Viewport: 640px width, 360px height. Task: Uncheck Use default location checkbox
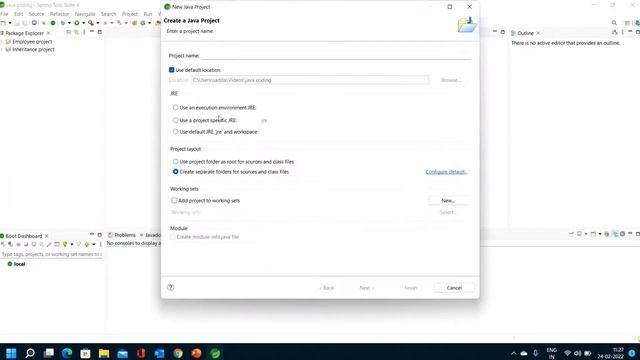click(171, 70)
